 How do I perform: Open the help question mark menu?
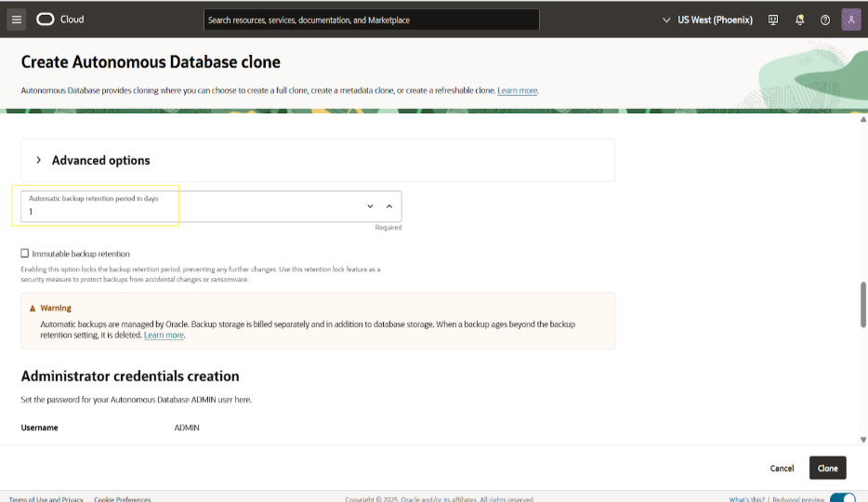824,20
